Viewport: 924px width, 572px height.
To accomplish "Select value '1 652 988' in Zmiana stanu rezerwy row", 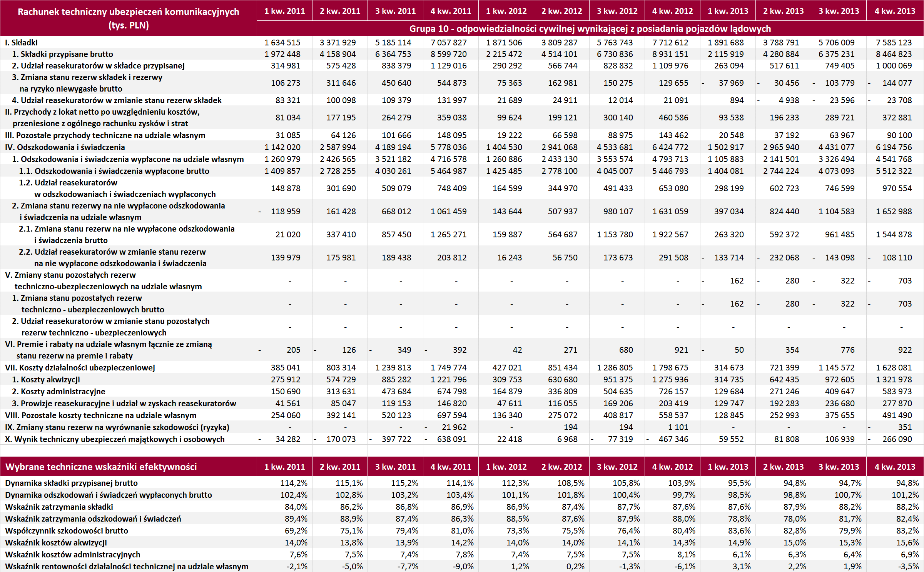I will coord(894,212).
